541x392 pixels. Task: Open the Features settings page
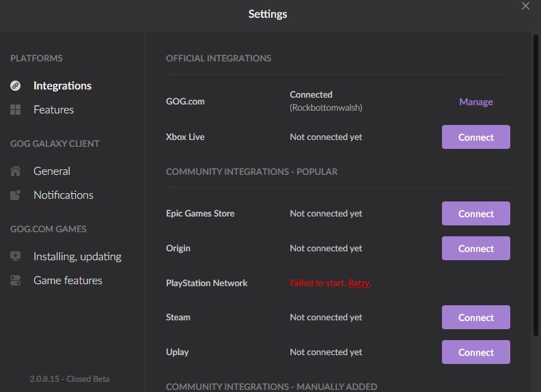53,110
